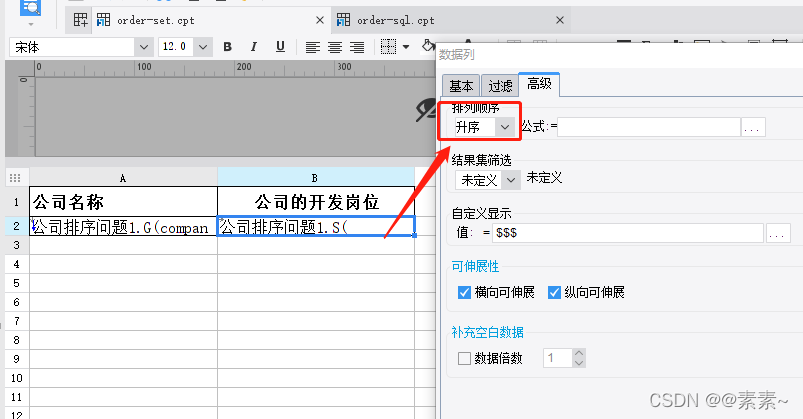Select column B header
Image resolution: width=803 pixels, height=419 pixels.
(x=315, y=178)
